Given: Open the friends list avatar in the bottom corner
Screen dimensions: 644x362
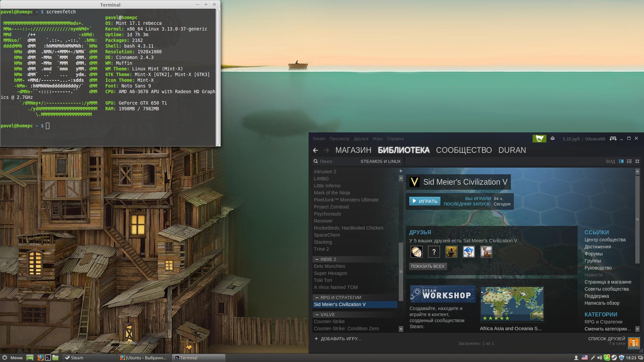Looking at the screenshot, I should point(634,343).
